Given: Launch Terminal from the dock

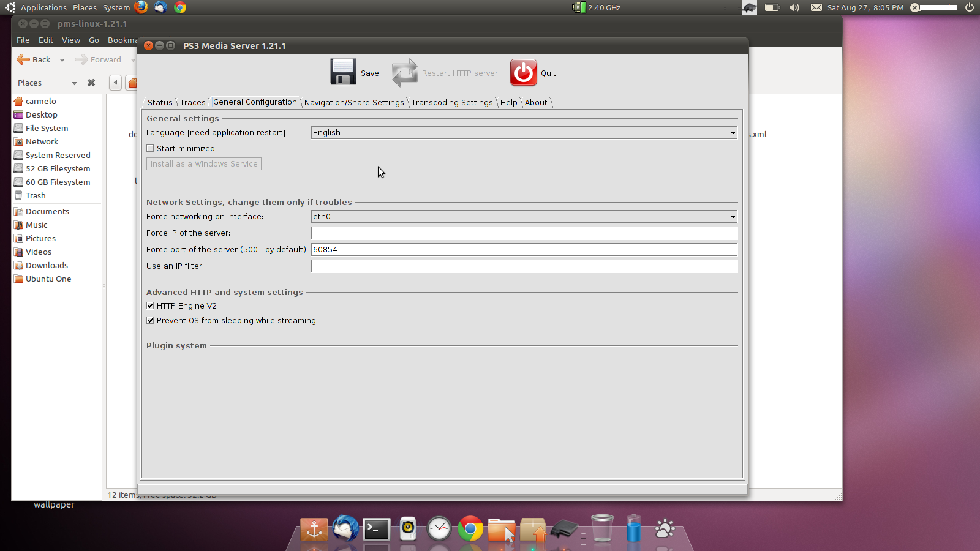Looking at the screenshot, I should tap(377, 530).
